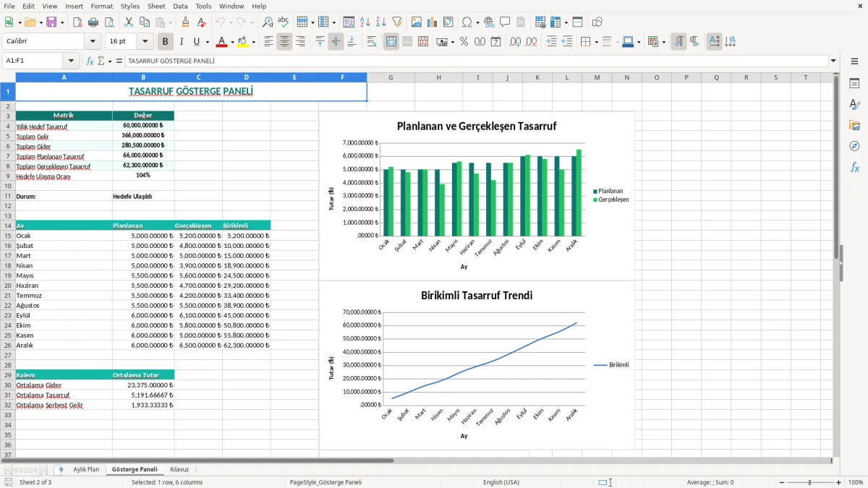Open the sidebar Properties deck

854,84
